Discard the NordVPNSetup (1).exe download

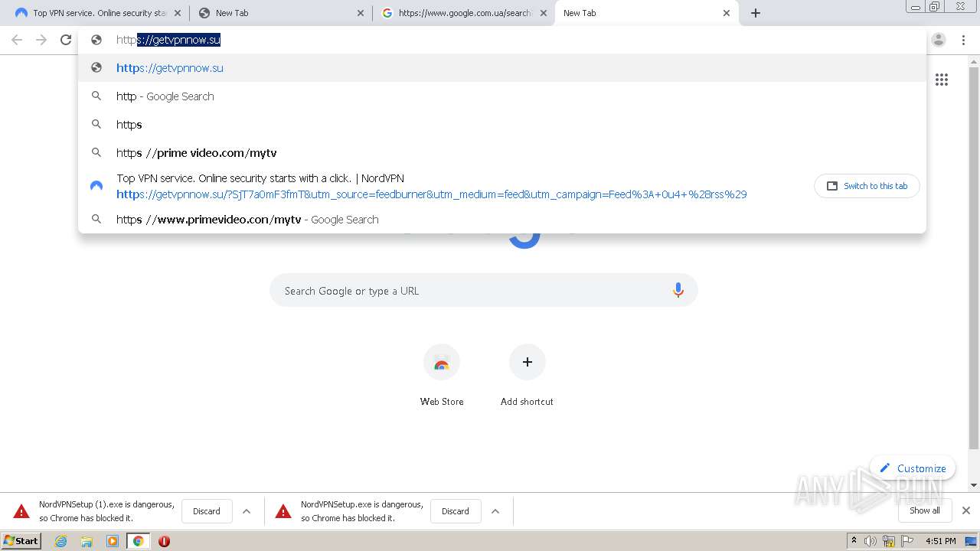[207, 511]
